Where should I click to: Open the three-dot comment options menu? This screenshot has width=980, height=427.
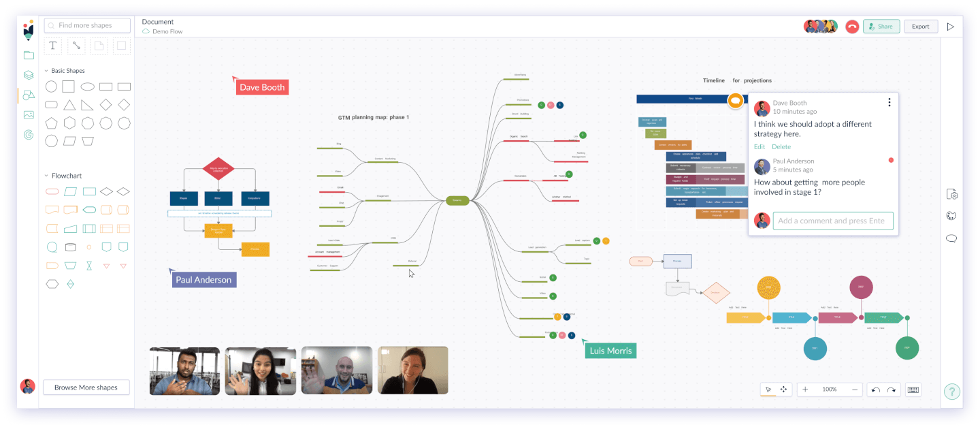tap(889, 102)
